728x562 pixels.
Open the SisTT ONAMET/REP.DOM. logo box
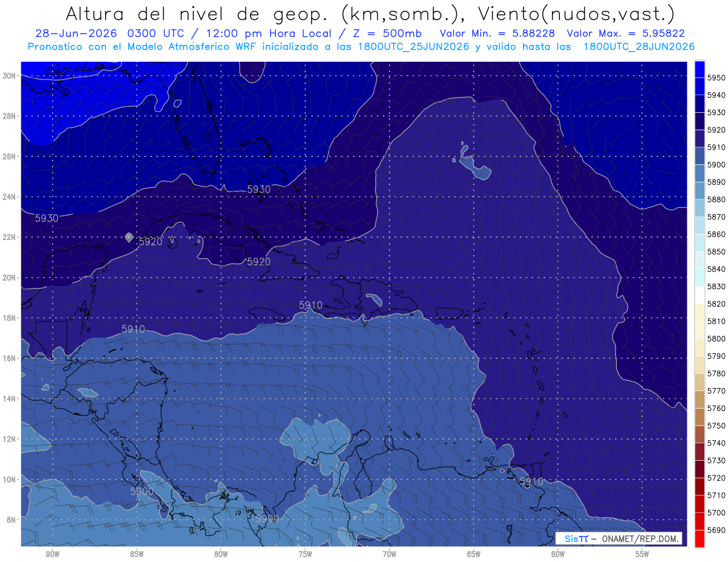[x=619, y=539]
